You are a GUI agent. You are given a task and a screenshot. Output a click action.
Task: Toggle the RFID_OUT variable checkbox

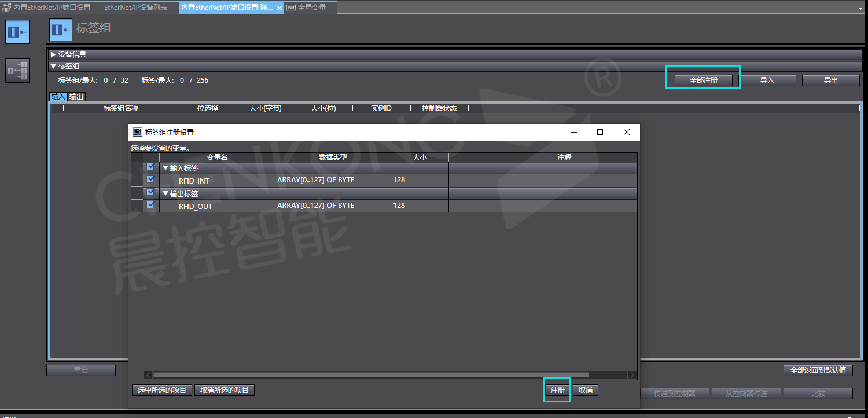(150, 205)
